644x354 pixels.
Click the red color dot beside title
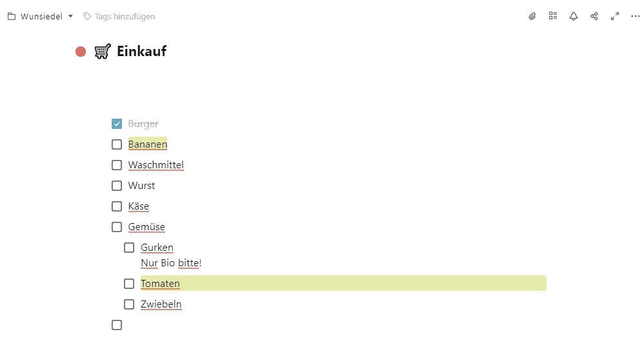81,52
